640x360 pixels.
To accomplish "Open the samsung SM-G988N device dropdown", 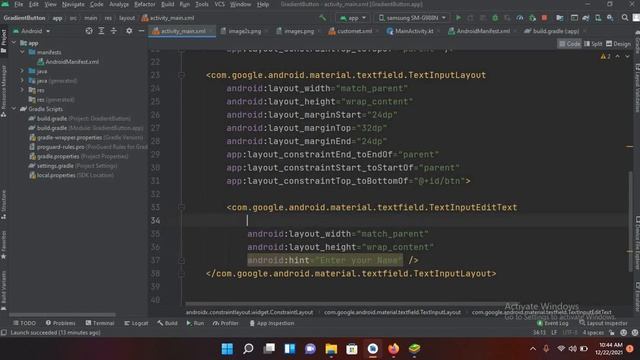I will (x=412, y=18).
